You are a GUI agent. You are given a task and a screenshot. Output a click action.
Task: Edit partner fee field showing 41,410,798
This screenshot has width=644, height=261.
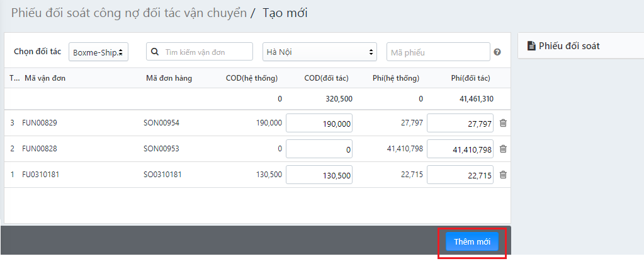(x=460, y=149)
